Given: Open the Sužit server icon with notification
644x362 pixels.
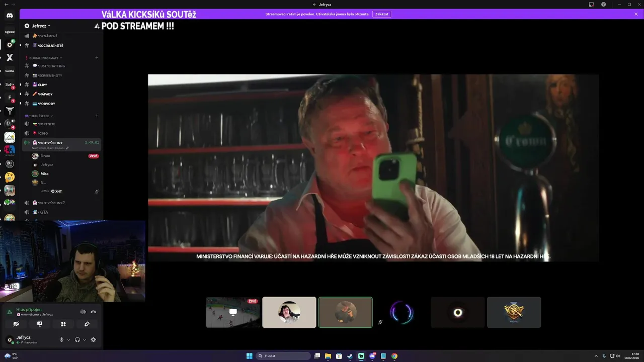Looking at the screenshot, I should pyautogui.click(x=10, y=84).
